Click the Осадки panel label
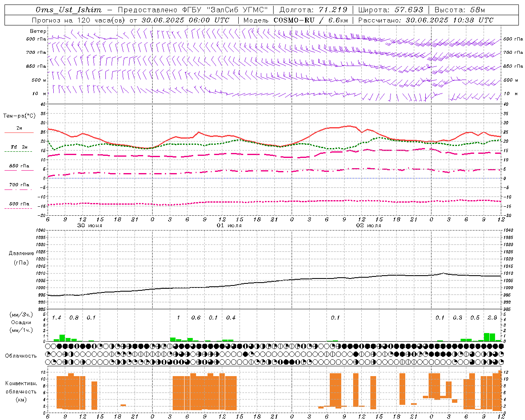 tap(21, 322)
